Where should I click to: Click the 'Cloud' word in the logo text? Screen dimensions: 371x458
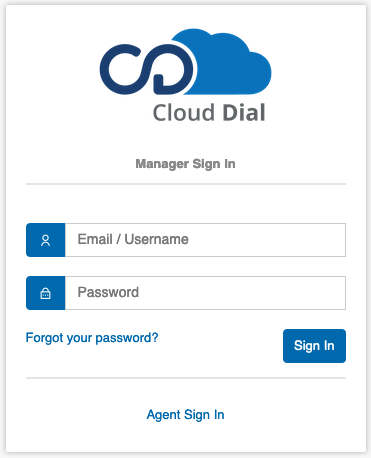183,112
